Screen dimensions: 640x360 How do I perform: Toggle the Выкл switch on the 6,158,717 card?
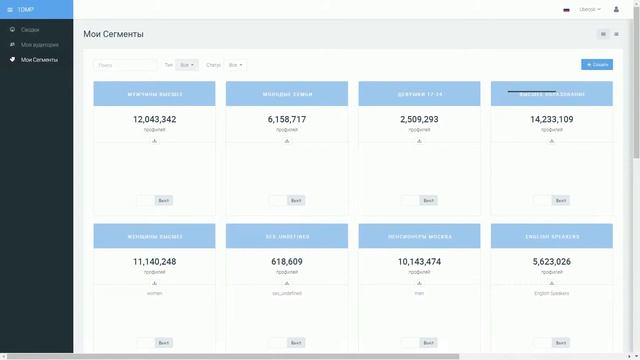point(287,200)
